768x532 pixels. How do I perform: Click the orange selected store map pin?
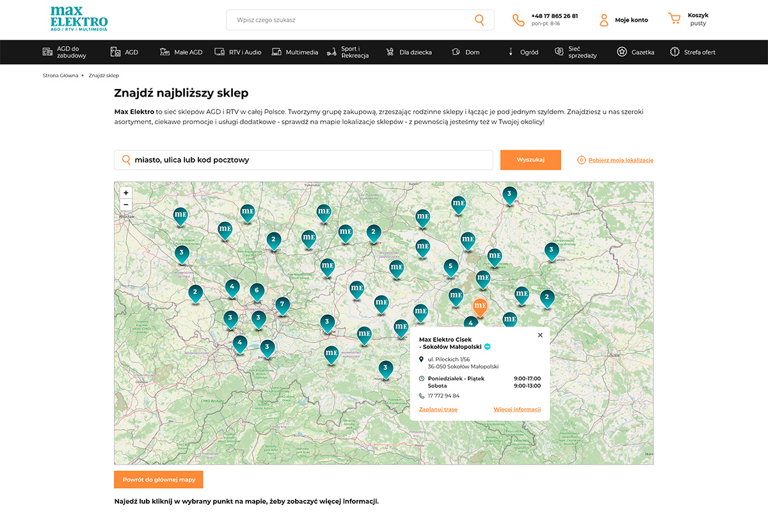pyautogui.click(x=480, y=305)
